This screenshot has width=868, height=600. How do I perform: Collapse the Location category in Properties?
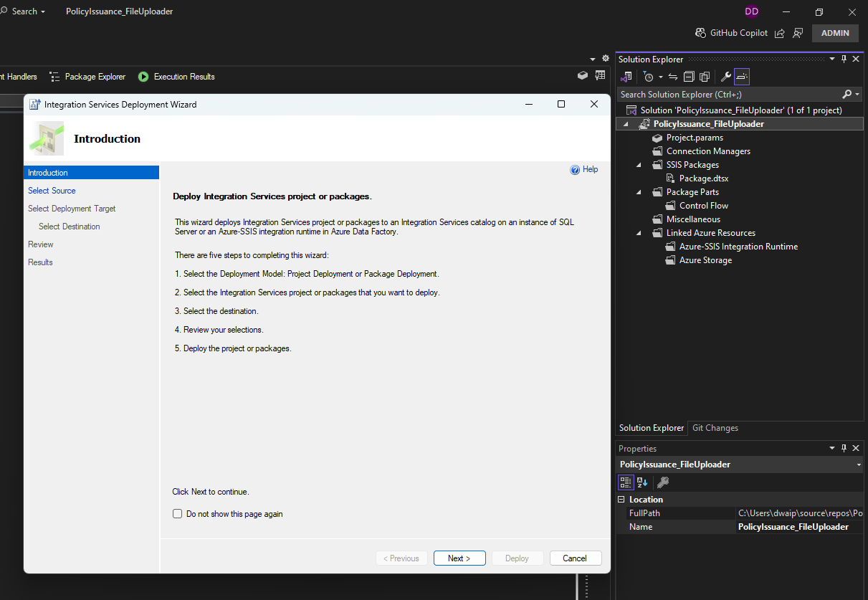[621, 500]
